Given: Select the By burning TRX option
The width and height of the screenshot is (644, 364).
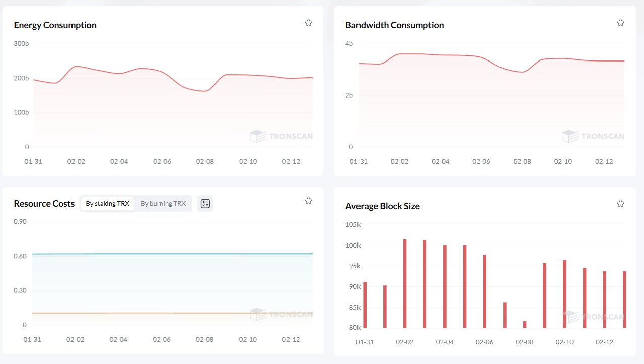Looking at the screenshot, I should pos(163,204).
